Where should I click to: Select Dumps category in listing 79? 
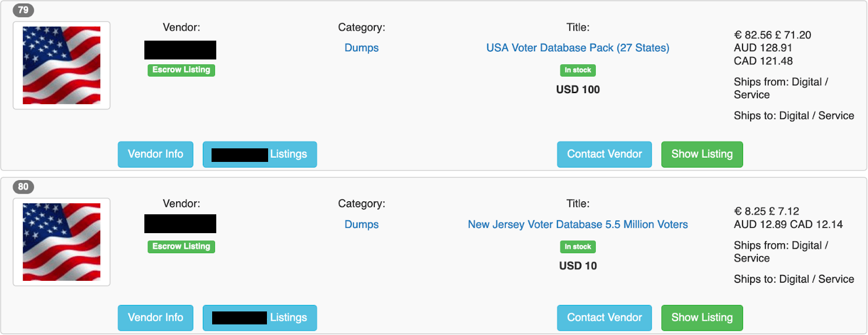tap(361, 48)
